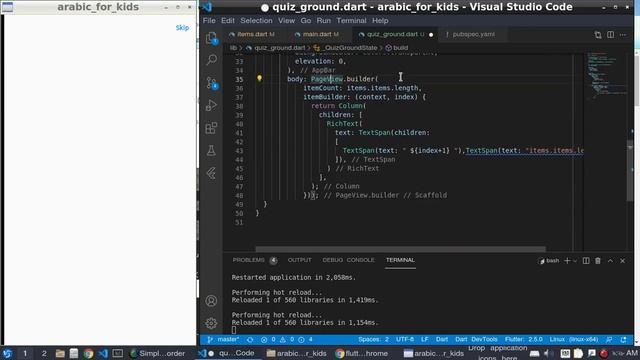
Task: Maximize the panel with the up chevron
Action: click(x=610, y=261)
